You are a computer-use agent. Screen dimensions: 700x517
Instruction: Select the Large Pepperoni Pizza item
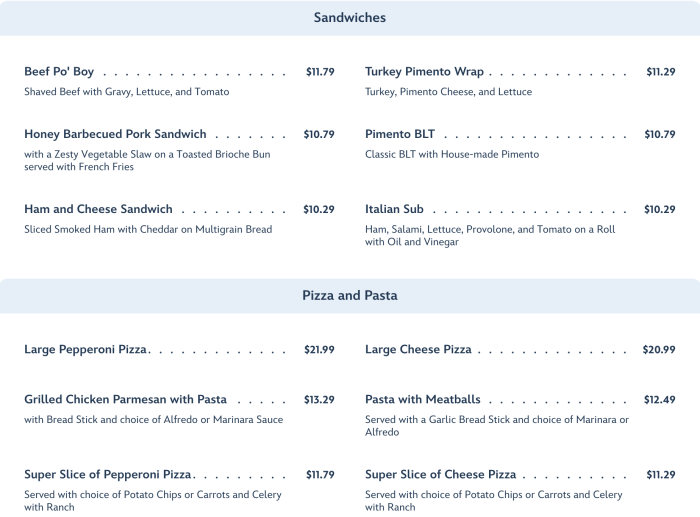click(x=85, y=350)
